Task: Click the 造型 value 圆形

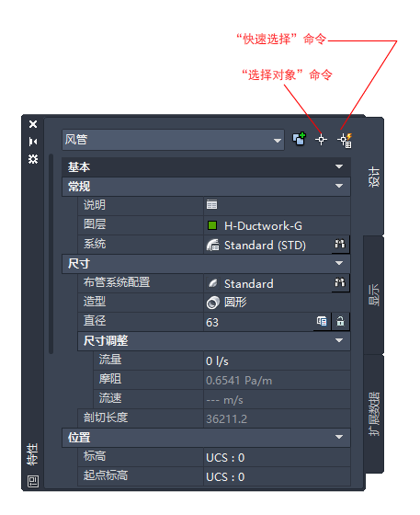Action: 235,303
